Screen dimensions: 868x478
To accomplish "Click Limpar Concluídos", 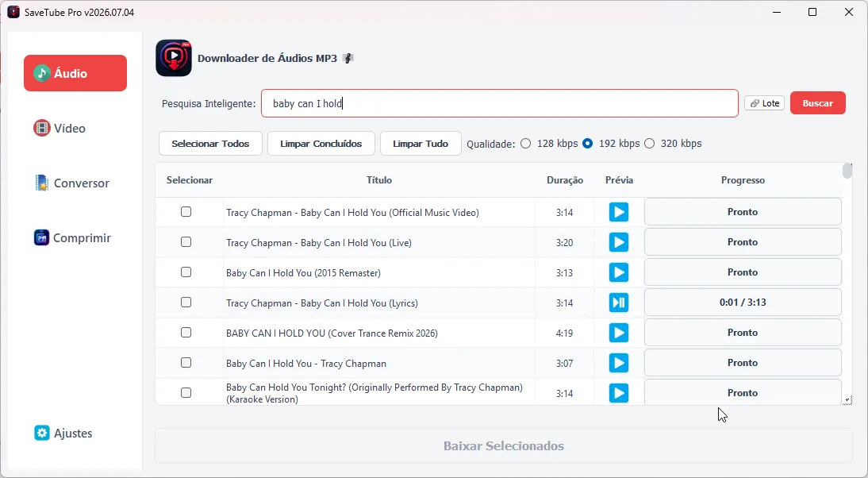I will coord(321,144).
